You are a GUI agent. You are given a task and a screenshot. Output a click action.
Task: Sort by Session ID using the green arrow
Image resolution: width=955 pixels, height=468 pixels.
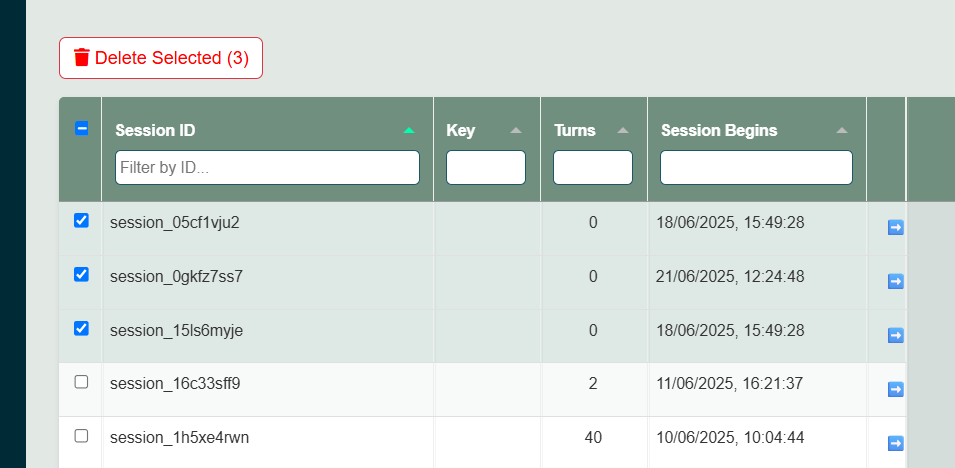click(x=408, y=130)
